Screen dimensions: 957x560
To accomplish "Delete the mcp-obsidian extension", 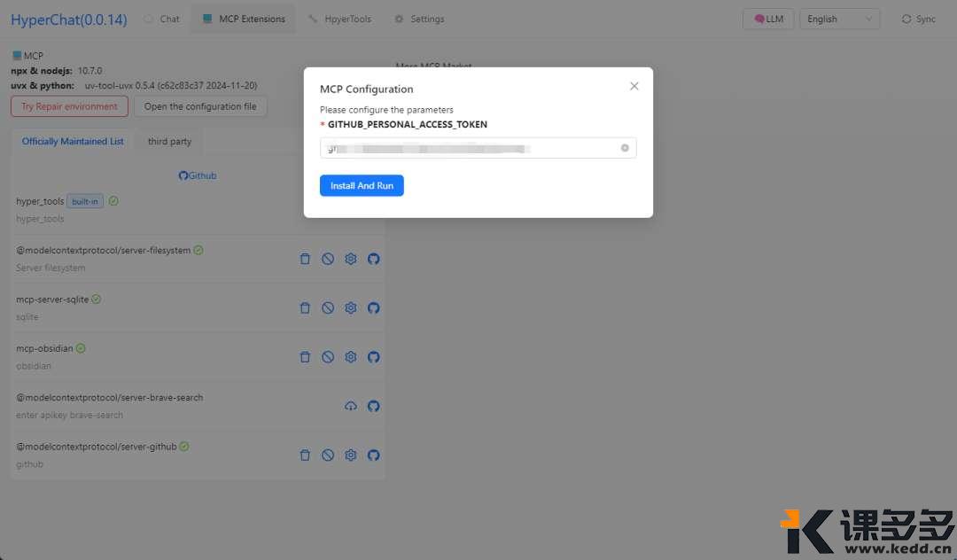I will point(305,357).
